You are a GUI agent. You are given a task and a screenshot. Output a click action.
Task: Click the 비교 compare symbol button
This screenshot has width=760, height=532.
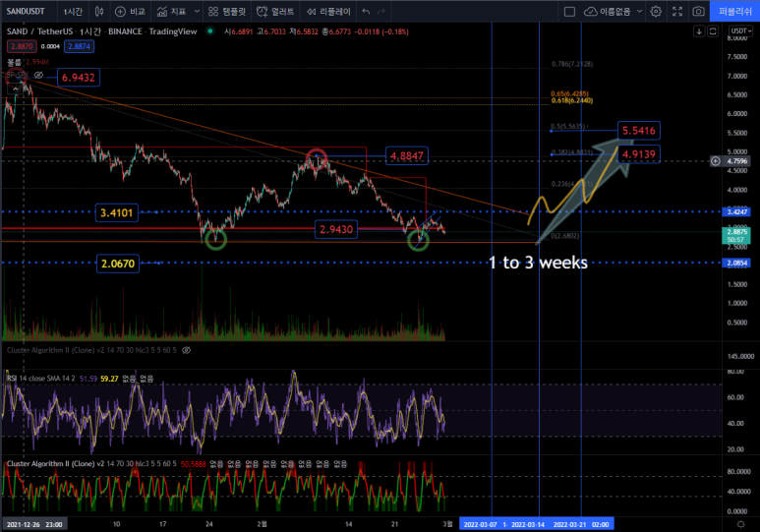[x=130, y=11]
